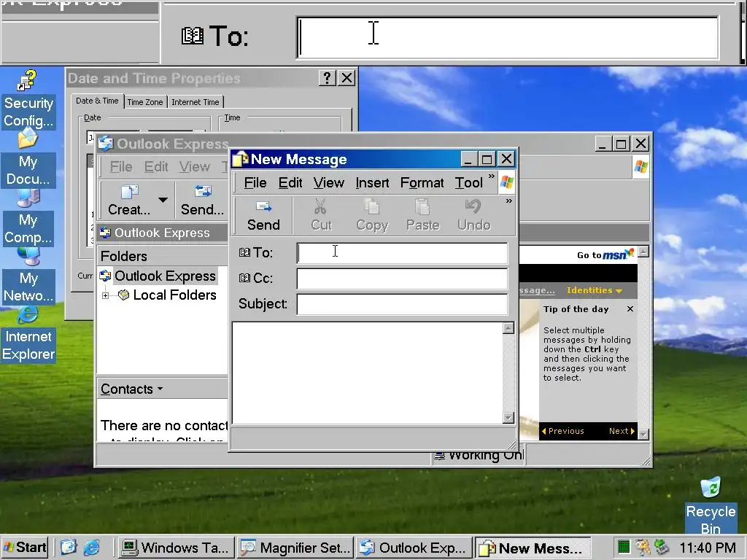Viewport: 747px width, 560px height.
Task: Click into the Subject field
Action: 402,304
